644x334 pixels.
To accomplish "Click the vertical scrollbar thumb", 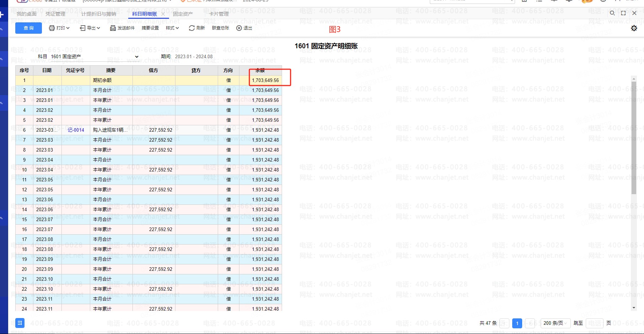I will pyautogui.click(x=634, y=138).
